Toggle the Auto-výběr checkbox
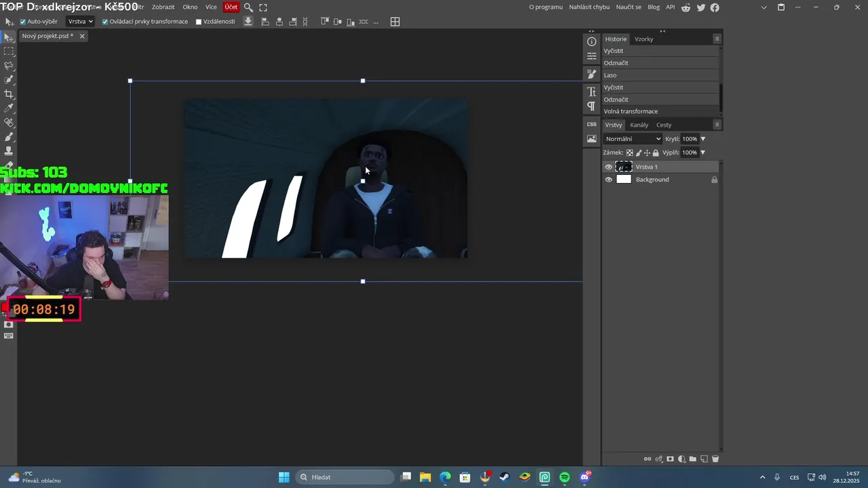 click(23, 22)
